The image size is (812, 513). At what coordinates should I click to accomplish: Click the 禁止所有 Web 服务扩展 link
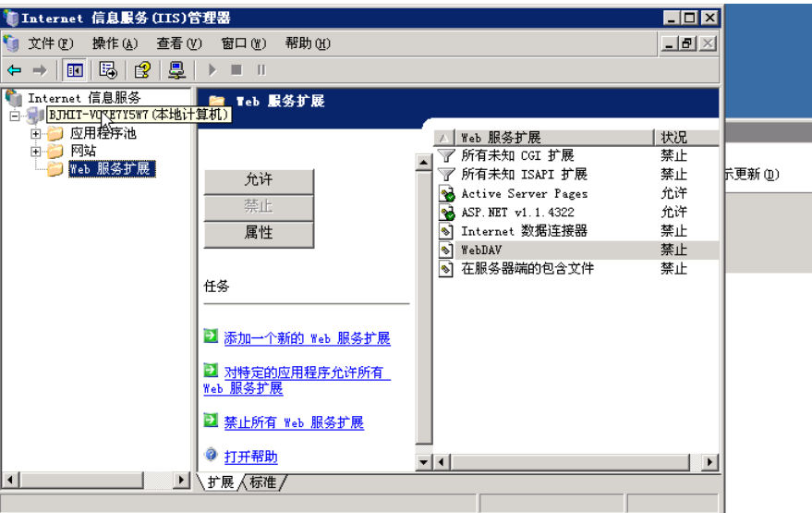(294, 422)
